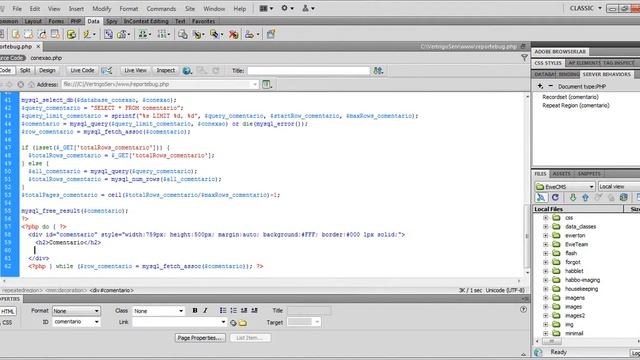Switch to the Spry insert tab
640x360 pixels.
[x=111, y=21]
